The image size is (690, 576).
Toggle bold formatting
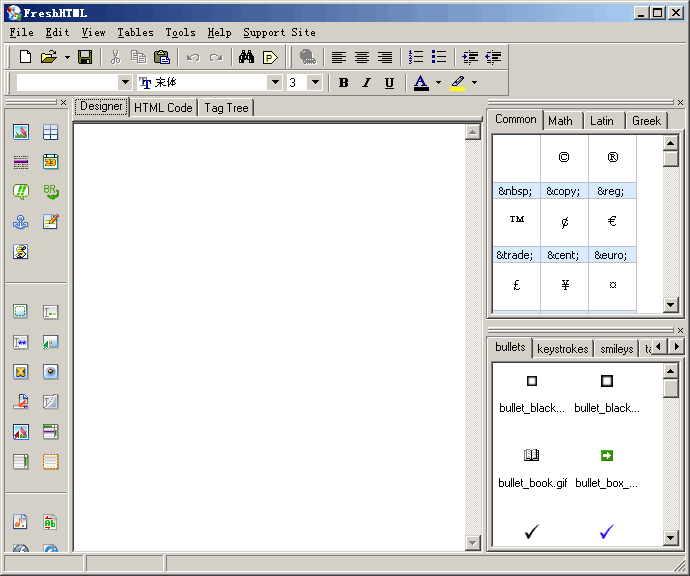[x=344, y=83]
